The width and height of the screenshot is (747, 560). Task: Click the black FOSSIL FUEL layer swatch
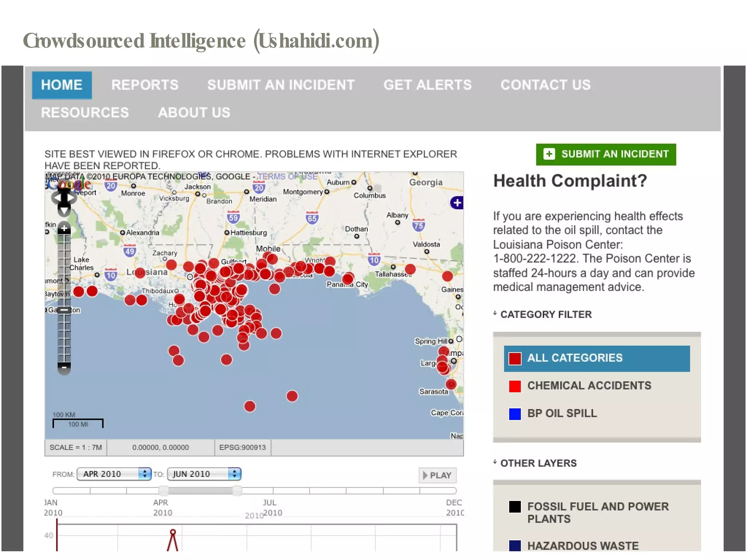[x=515, y=506]
